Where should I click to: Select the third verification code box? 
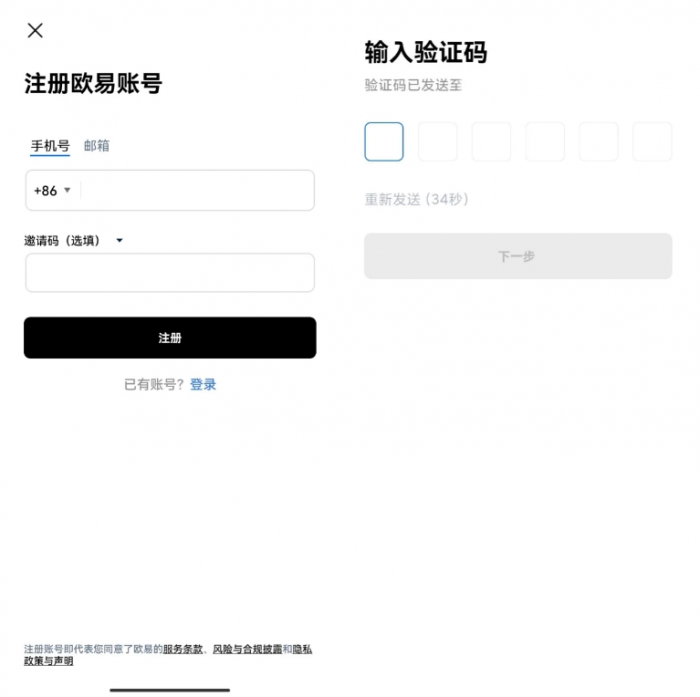point(491,142)
